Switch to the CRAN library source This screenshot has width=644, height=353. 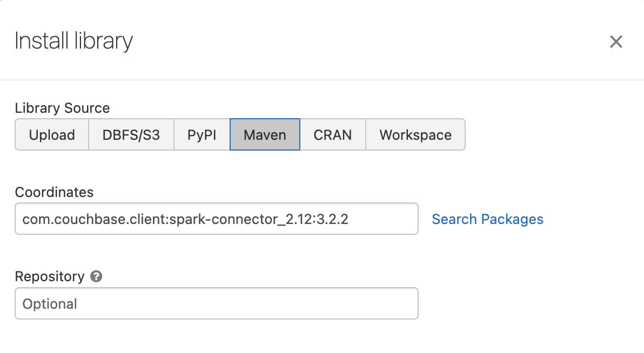pos(333,134)
